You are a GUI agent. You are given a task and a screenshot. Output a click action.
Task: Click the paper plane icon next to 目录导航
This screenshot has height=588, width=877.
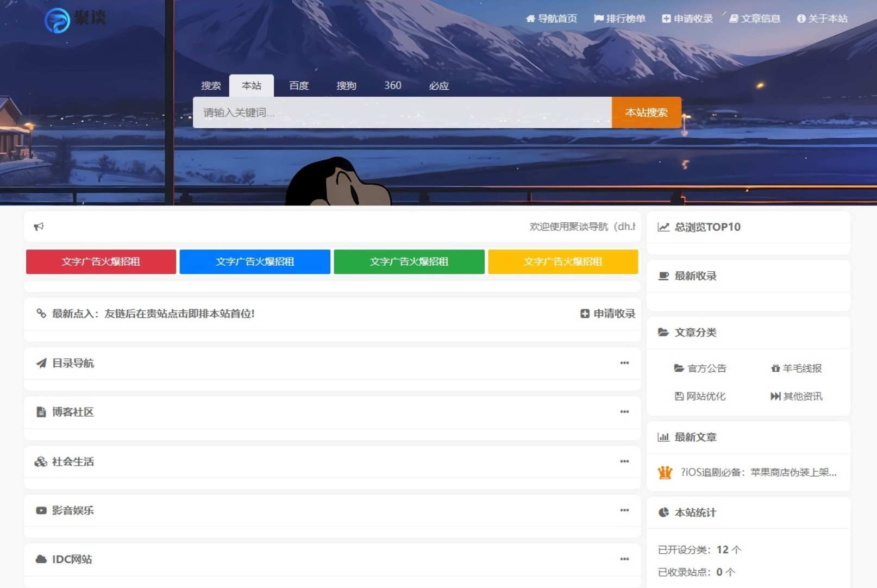click(x=40, y=363)
